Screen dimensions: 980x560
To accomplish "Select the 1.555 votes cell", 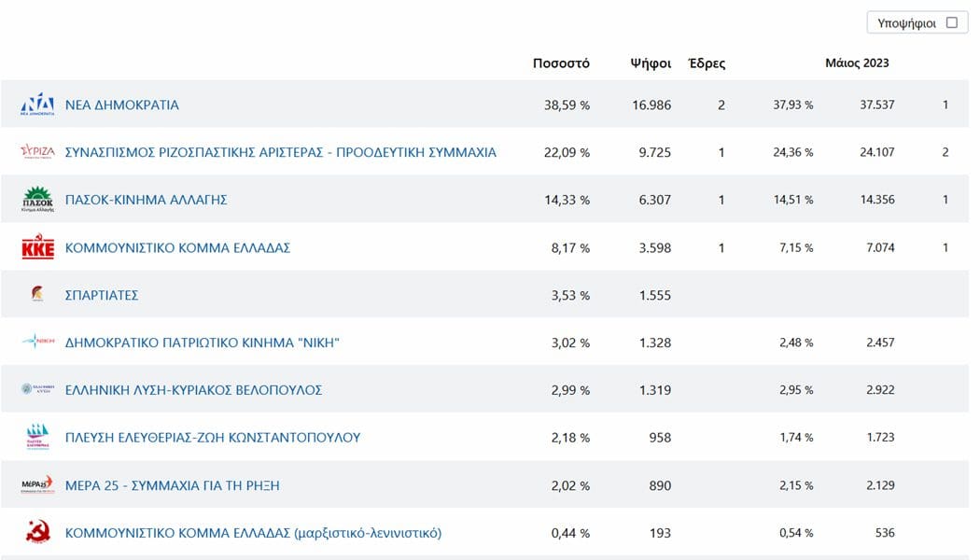I will coord(654,296).
